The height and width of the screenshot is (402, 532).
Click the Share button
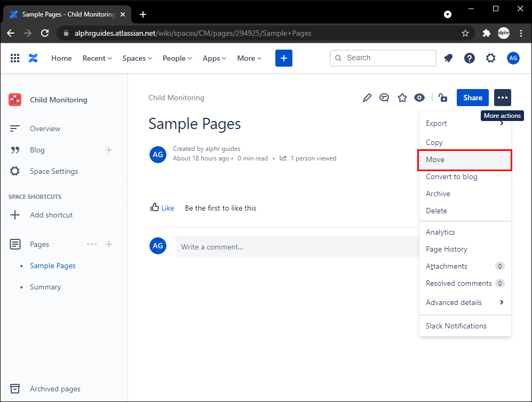click(472, 98)
